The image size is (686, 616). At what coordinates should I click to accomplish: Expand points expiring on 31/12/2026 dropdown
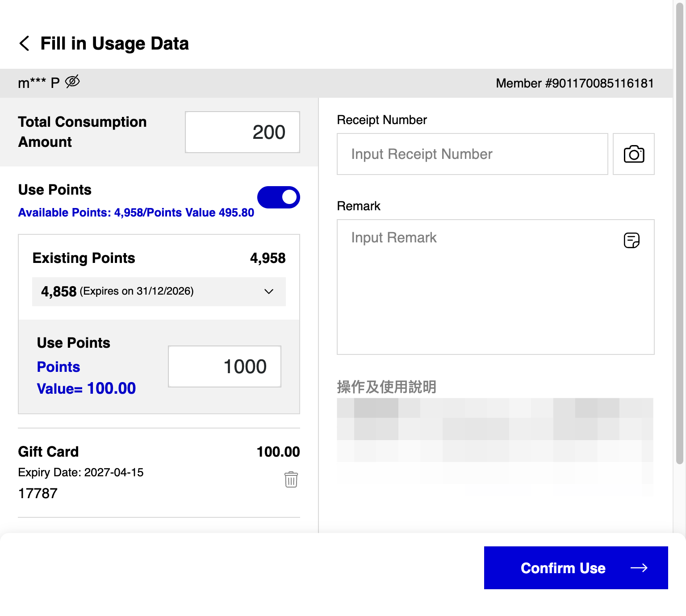159,291
